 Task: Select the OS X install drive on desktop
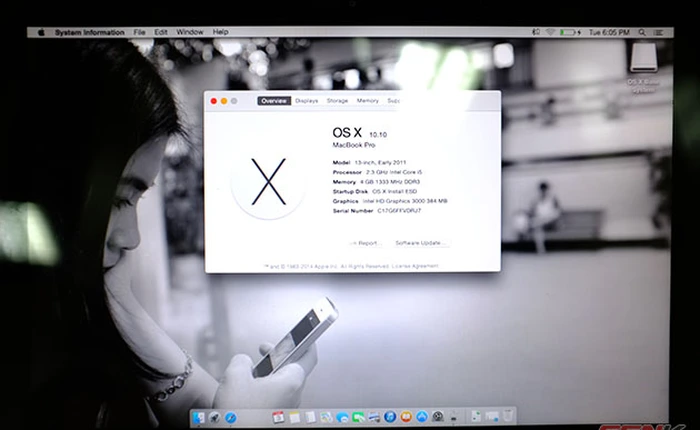click(x=643, y=58)
